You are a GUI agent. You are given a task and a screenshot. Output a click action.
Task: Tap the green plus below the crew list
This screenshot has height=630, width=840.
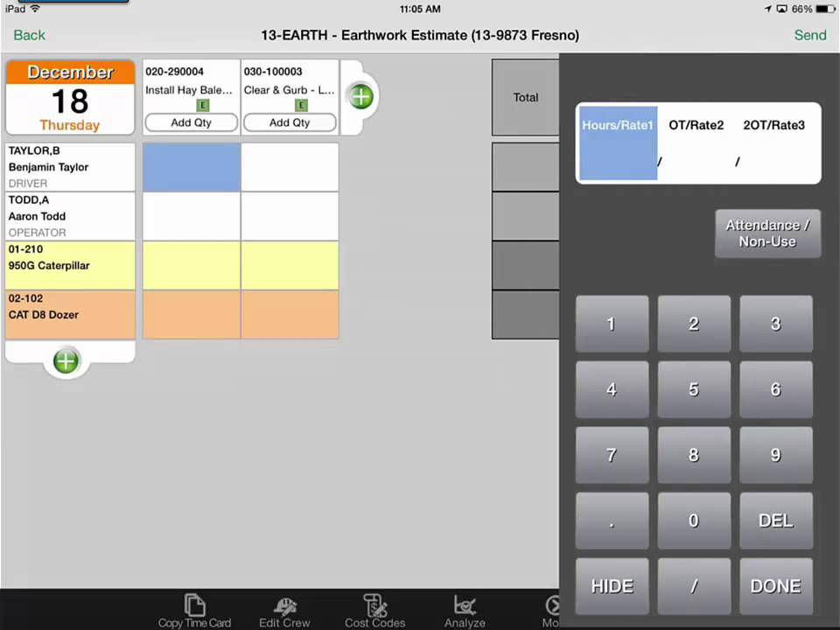pyautogui.click(x=66, y=360)
